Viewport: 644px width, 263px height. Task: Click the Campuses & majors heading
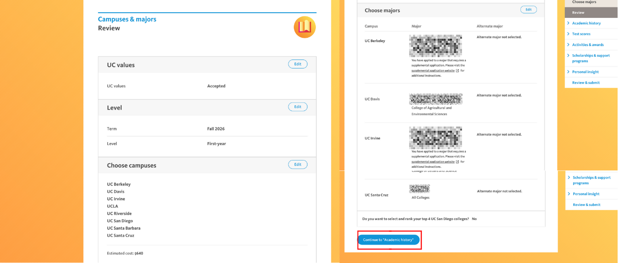point(127,19)
